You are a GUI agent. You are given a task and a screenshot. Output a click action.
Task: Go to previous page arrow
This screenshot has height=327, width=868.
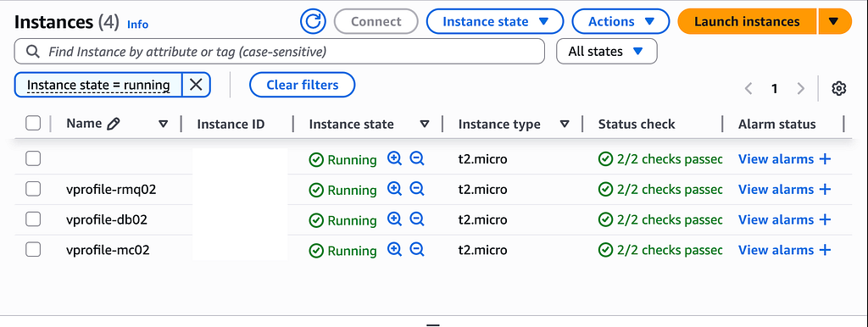(748, 89)
